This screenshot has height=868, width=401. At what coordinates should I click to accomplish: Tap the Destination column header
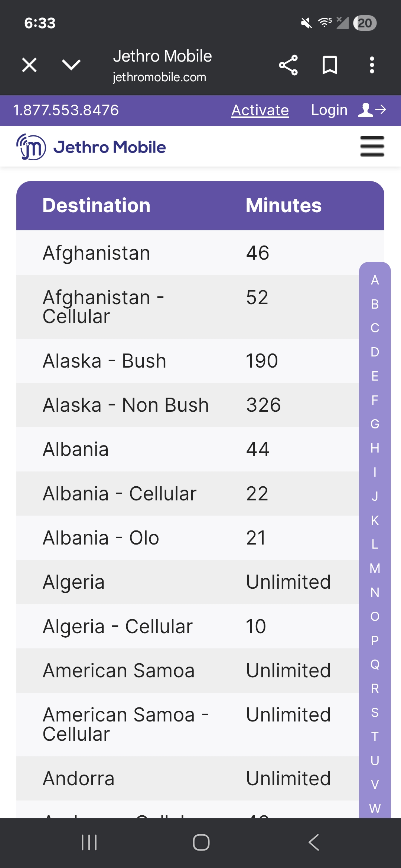click(x=97, y=206)
